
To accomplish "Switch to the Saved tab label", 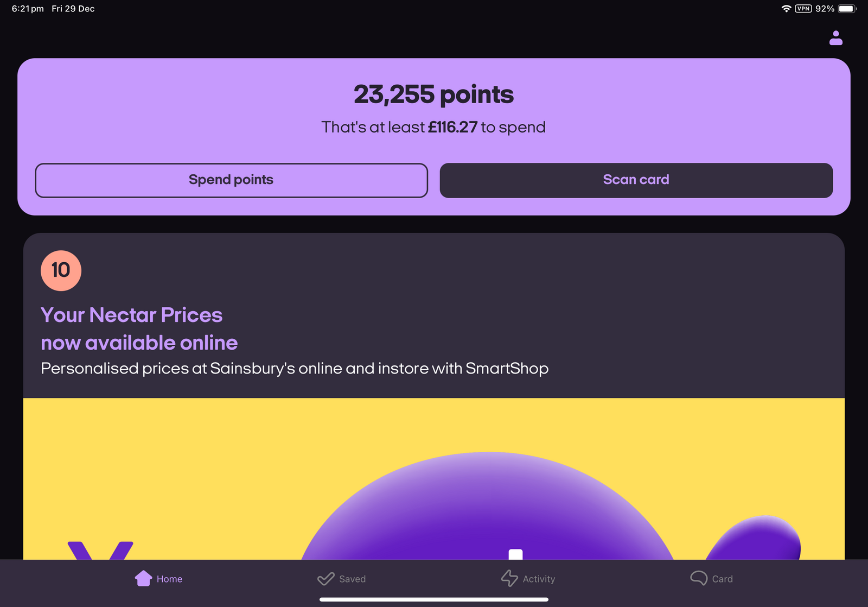I will click(x=352, y=579).
